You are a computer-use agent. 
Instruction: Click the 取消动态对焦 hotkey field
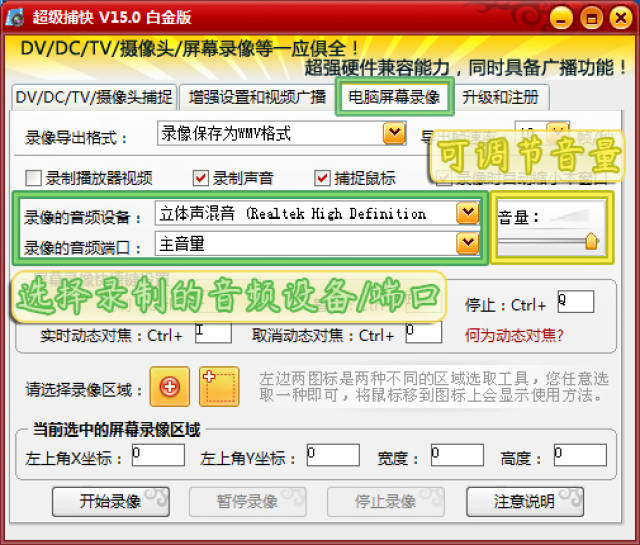pos(424,332)
